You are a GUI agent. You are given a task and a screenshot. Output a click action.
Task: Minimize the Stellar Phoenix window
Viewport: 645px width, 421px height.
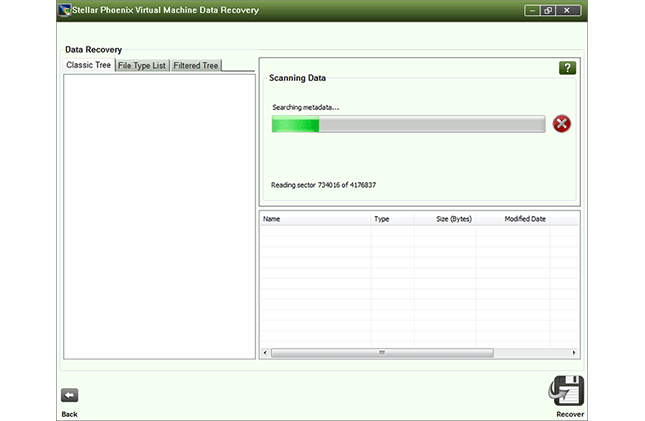533,10
